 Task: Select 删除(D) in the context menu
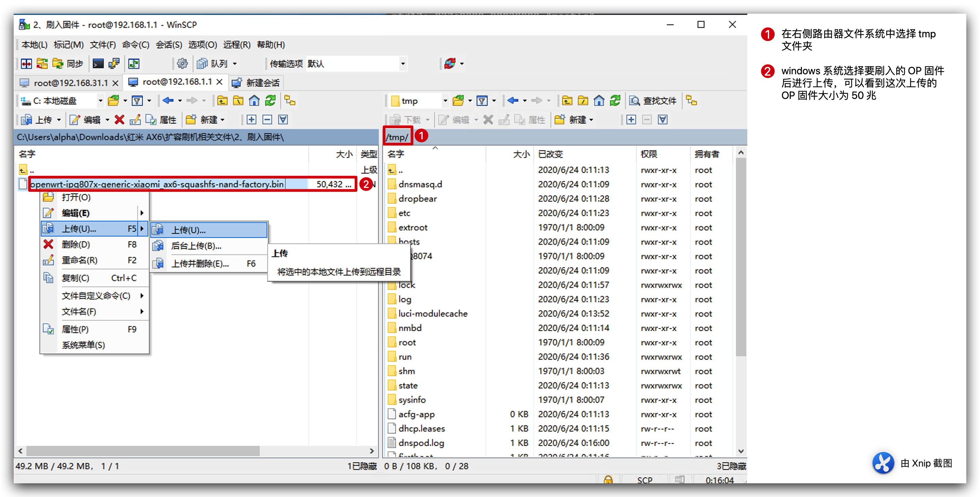(x=94, y=244)
